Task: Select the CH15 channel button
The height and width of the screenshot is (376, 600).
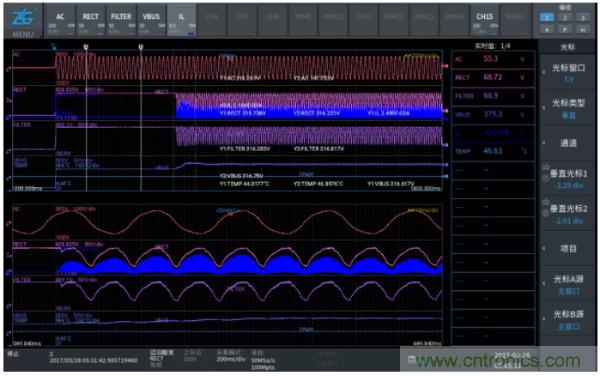Action: coord(484,21)
